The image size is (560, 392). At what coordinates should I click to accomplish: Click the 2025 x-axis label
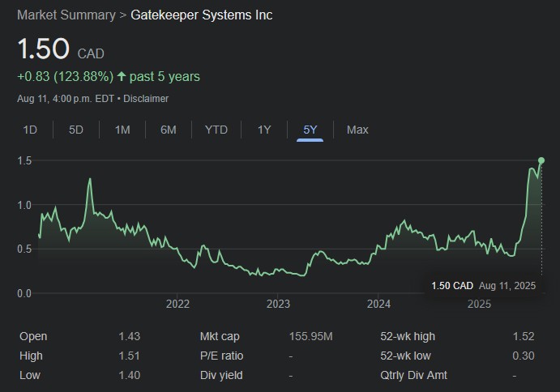(x=479, y=304)
